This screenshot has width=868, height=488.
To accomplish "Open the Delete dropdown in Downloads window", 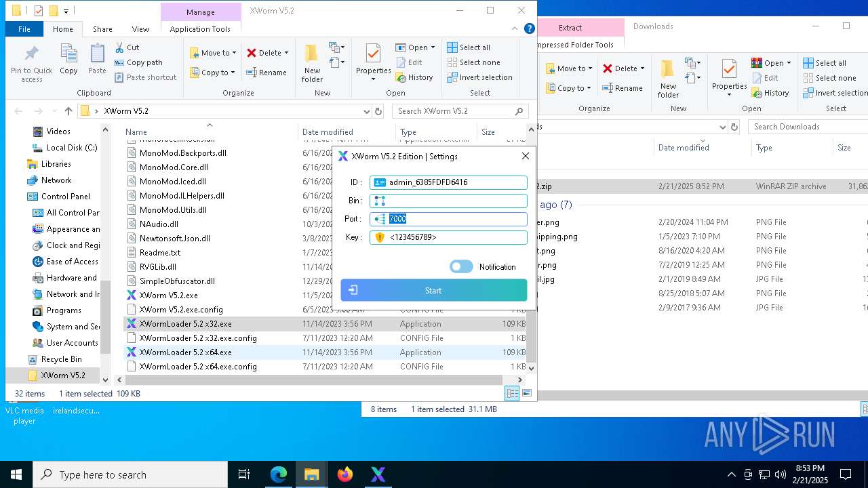I will pyautogui.click(x=623, y=68).
